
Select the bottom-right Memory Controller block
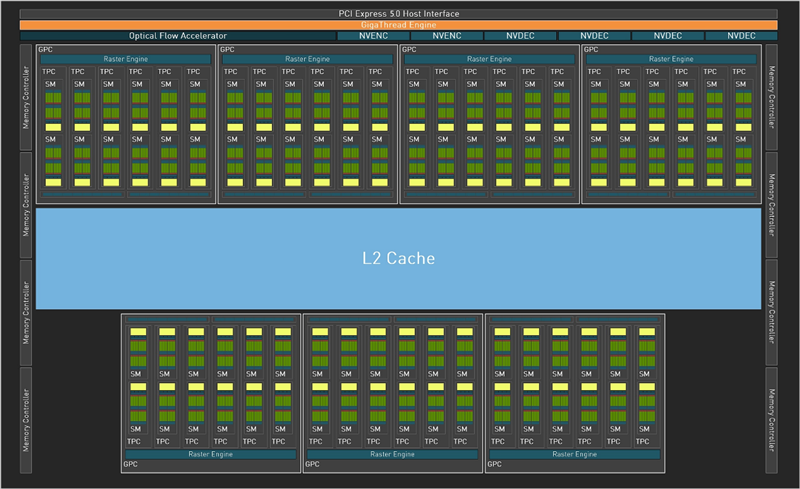pyautogui.click(x=772, y=419)
